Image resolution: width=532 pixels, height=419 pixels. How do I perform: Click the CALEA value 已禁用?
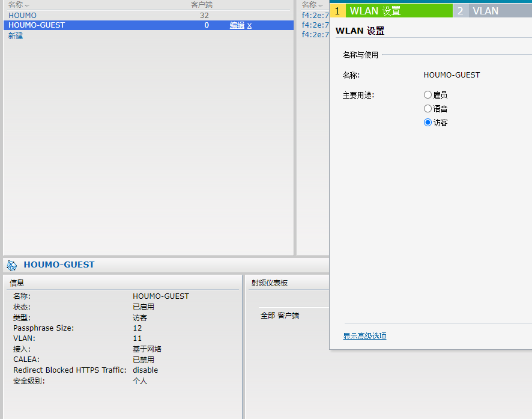click(143, 359)
